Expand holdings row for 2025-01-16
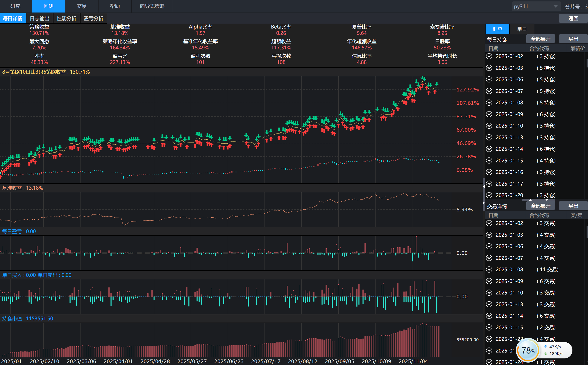 [489, 172]
